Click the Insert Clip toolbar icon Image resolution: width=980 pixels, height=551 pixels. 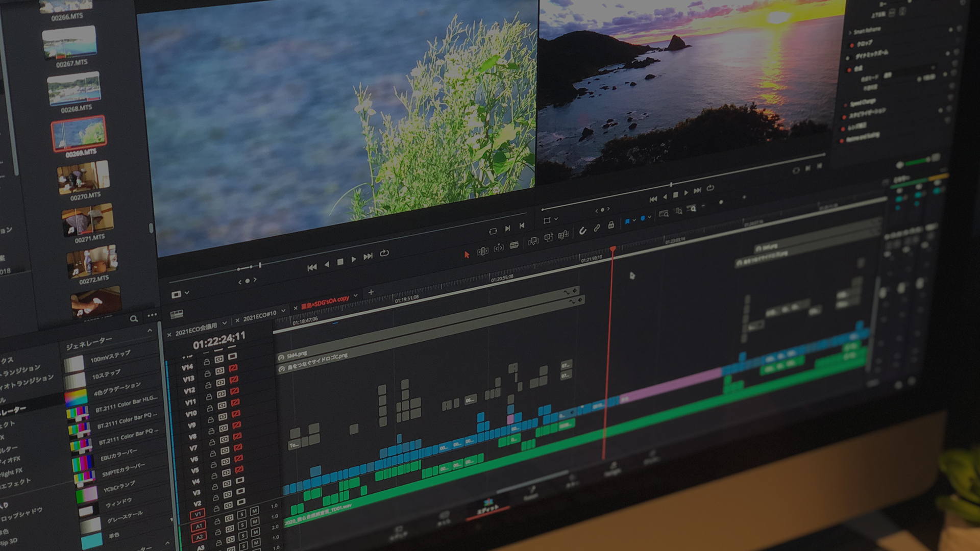click(533, 241)
